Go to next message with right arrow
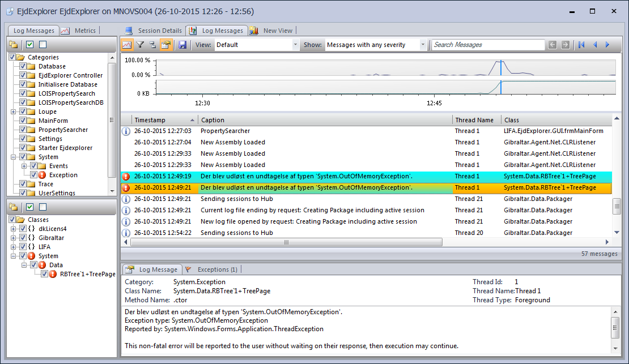The height and width of the screenshot is (364, 629). click(607, 45)
